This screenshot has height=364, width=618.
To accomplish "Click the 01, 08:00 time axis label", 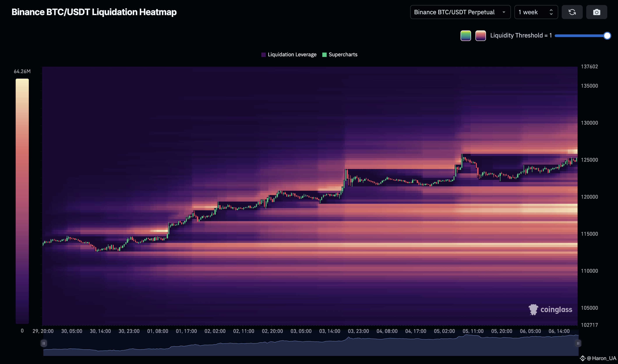I will 158,331.
